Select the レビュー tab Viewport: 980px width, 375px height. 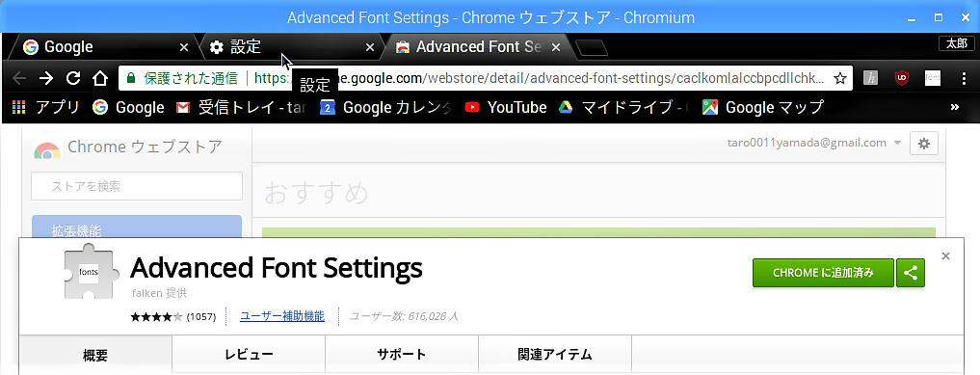249,355
